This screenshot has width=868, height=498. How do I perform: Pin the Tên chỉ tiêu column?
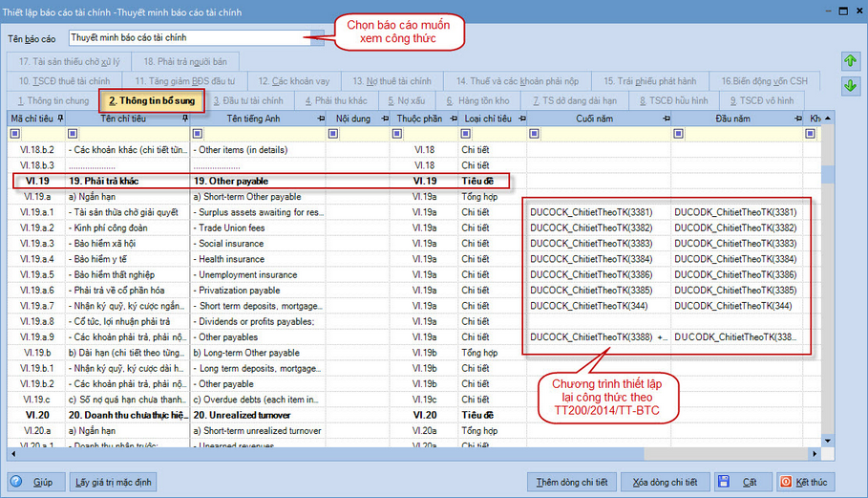[185, 119]
